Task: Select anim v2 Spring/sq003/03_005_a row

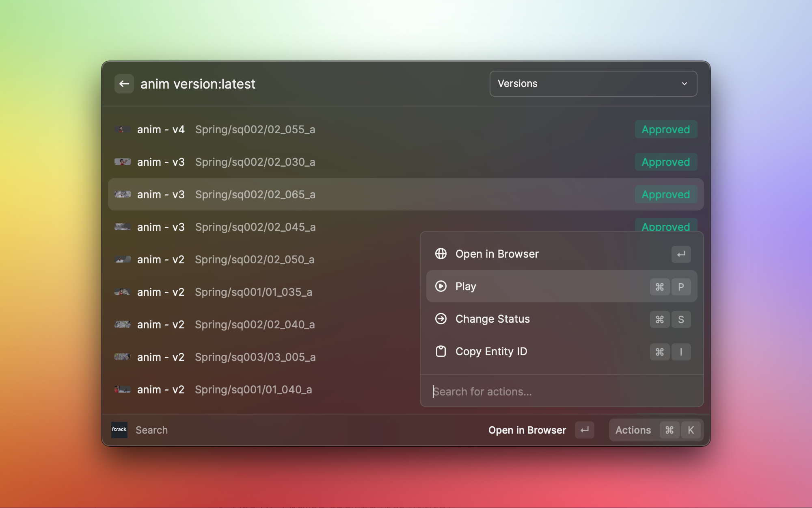Action: click(255, 357)
